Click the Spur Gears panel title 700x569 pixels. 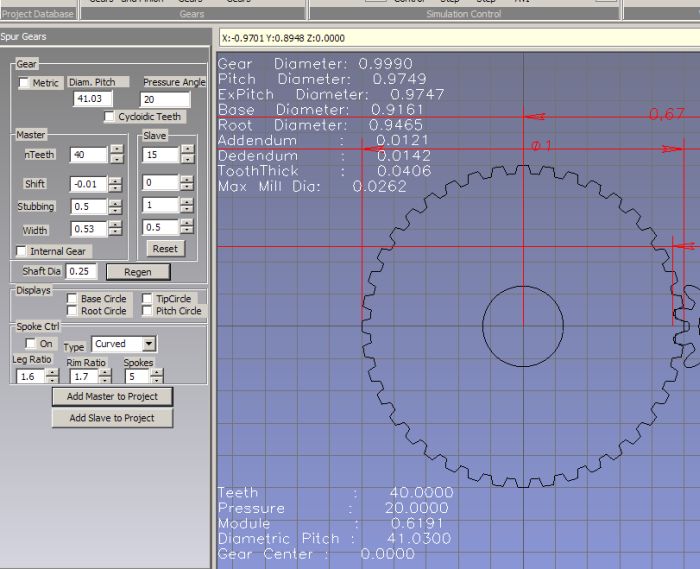point(23,37)
